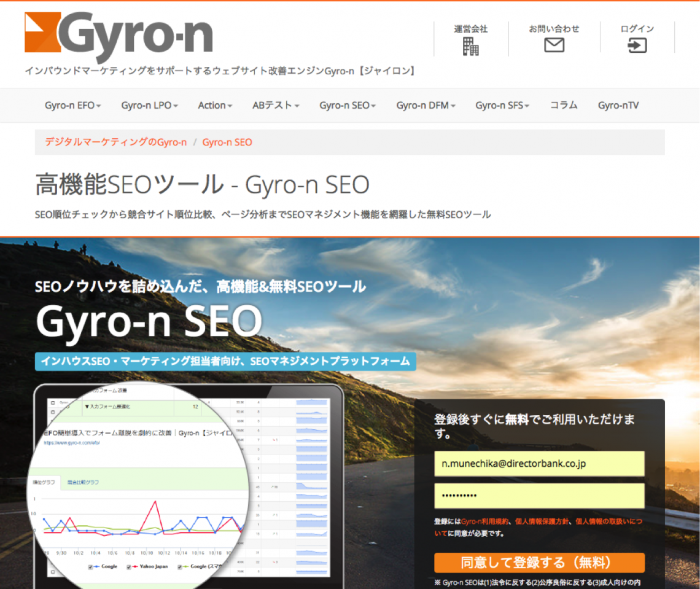Open the 運営会社 building icon
Image resolution: width=700 pixels, height=589 pixels.
pos(470,47)
